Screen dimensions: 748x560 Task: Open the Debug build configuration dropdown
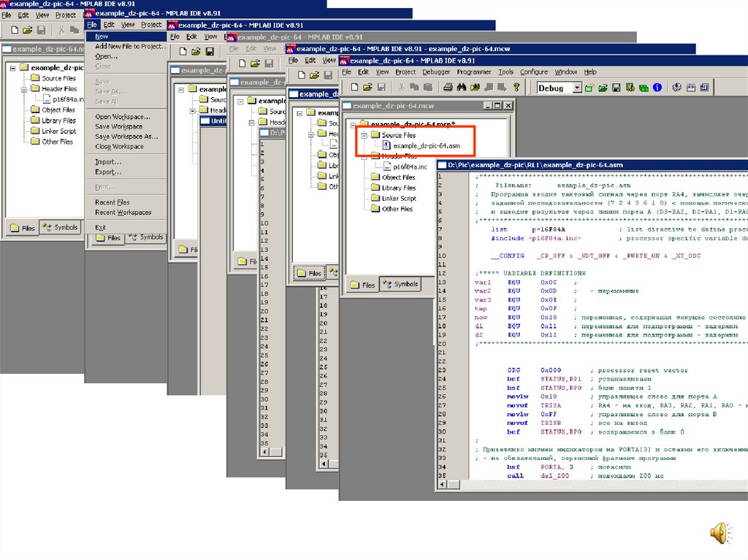pyautogui.click(x=577, y=88)
